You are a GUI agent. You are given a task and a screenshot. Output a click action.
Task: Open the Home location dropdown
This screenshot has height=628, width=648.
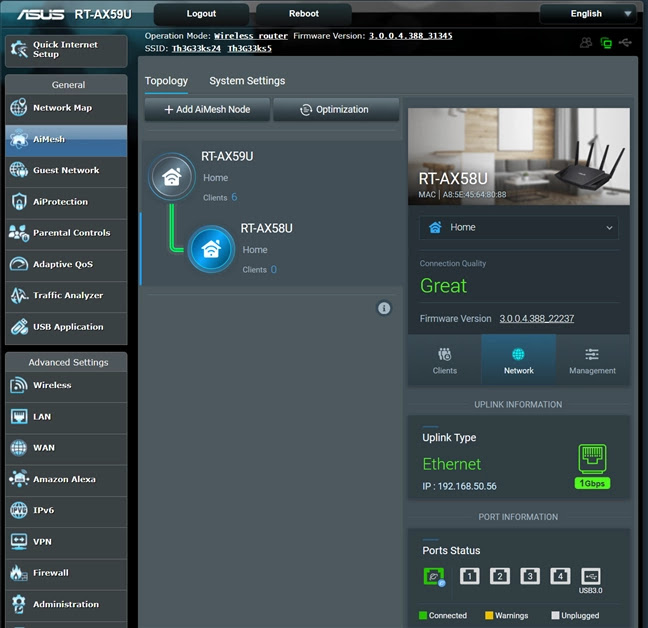[519, 228]
